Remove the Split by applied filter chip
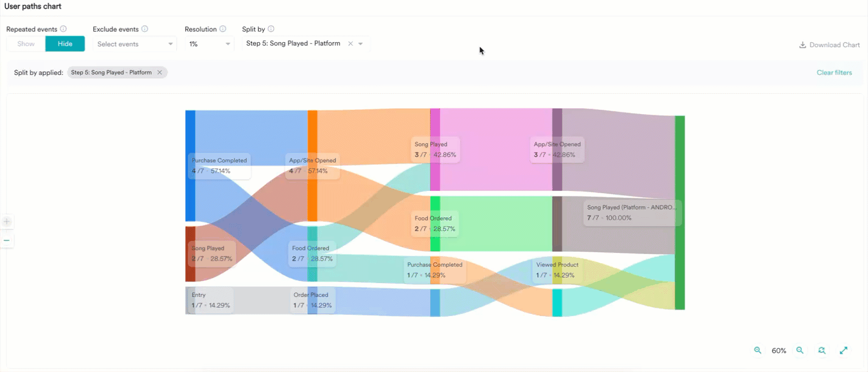The image size is (868, 372). point(160,72)
